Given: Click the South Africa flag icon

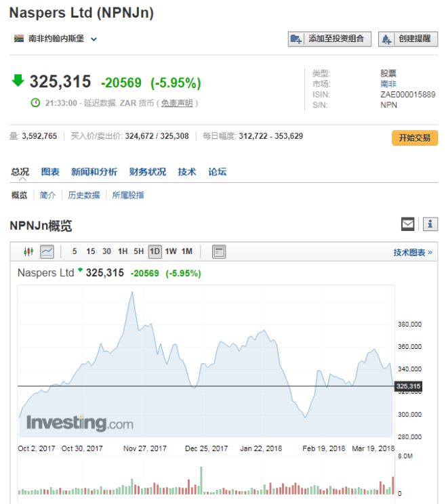Looking at the screenshot, I should [x=19, y=39].
